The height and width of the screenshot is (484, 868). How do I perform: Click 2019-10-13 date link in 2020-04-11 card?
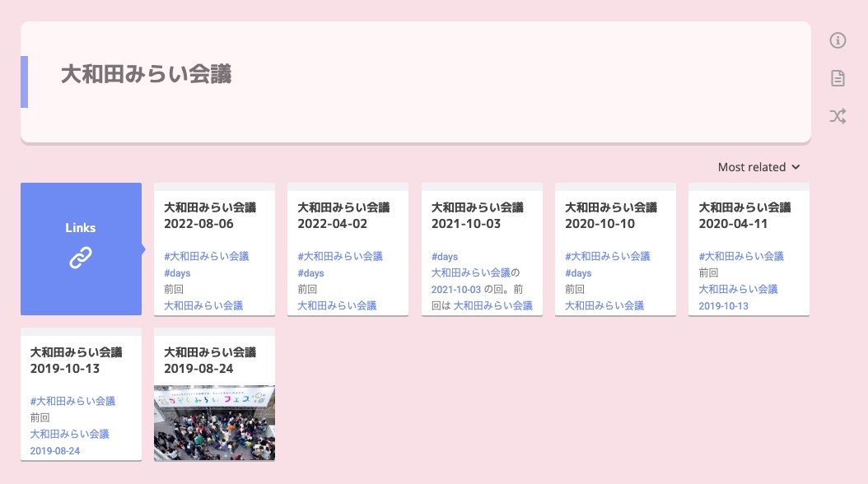pos(724,306)
